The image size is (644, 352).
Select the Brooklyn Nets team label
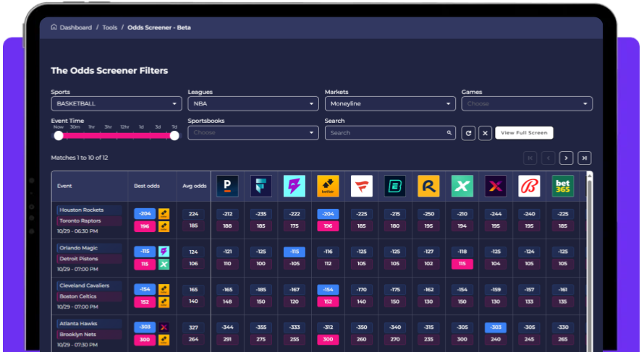[89, 335]
